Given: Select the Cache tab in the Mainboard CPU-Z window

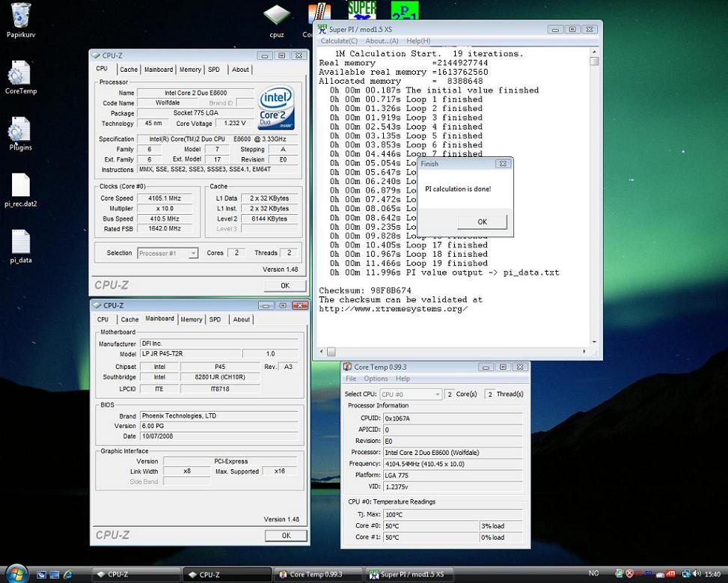Looking at the screenshot, I should point(129,319).
